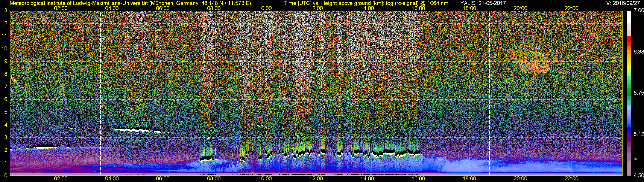The image size is (644, 182).
Task: Select the 12:00 label on top time axis
Action: click(x=316, y=8)
